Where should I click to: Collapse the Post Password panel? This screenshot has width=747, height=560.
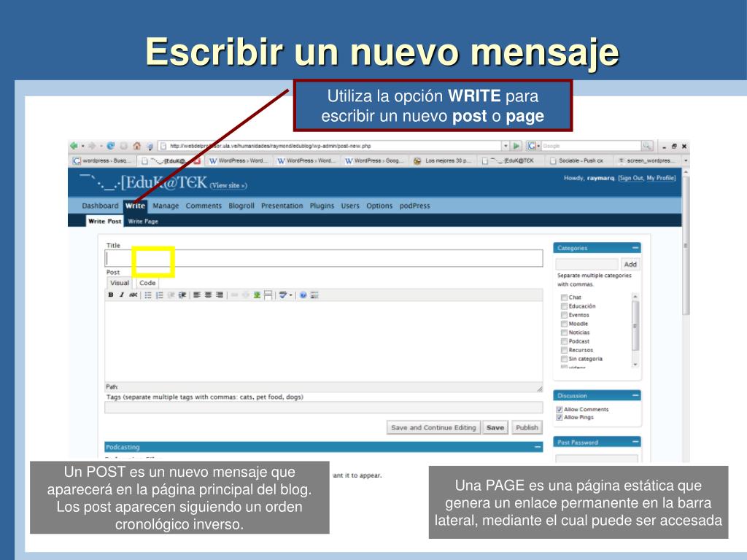pyautogui.click(x=635, y=443)
